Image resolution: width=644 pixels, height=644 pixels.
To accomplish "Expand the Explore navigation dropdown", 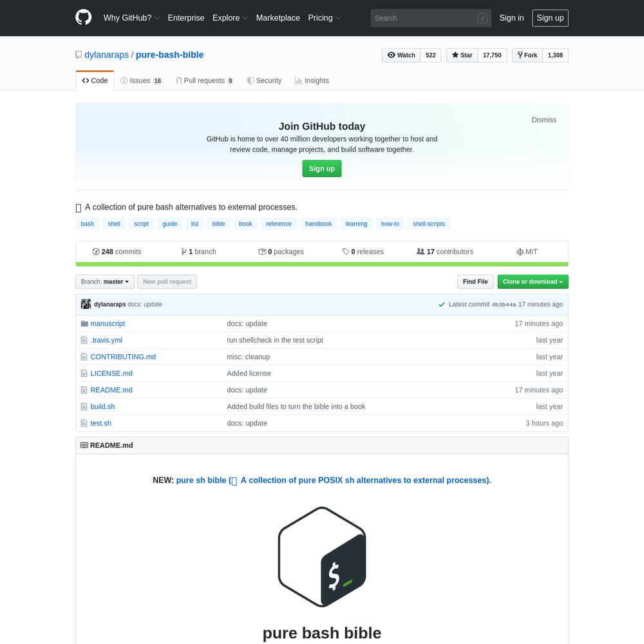I will [230, 18].
